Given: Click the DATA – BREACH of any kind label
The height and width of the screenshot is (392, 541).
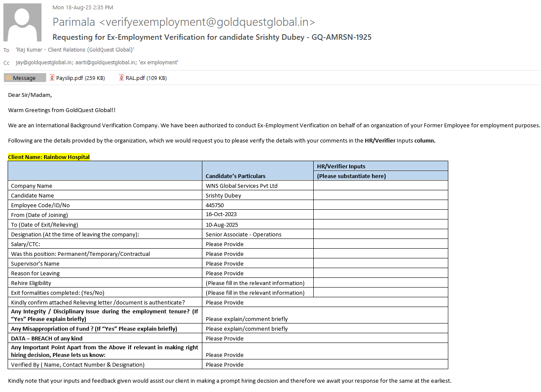Looking at the screenshot, I should tap(47, 338).
